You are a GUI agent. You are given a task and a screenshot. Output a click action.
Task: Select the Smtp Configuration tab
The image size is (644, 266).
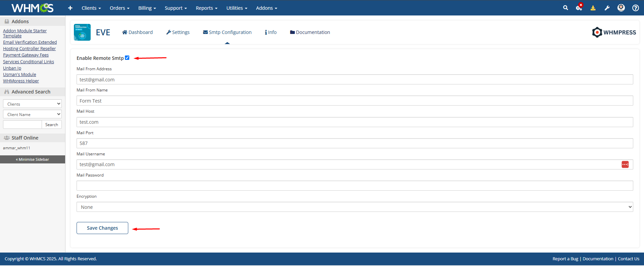coord(227,32)
